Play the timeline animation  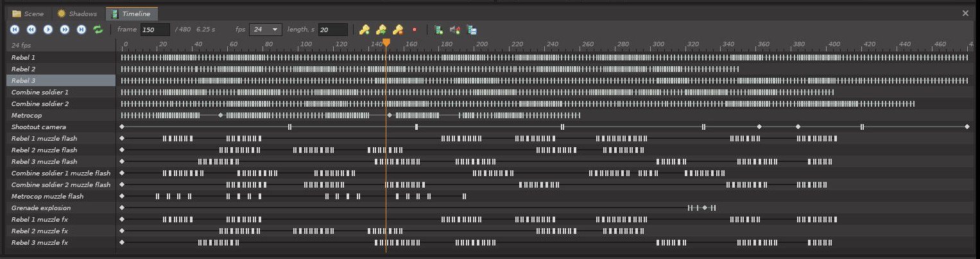tap(47, 30)
